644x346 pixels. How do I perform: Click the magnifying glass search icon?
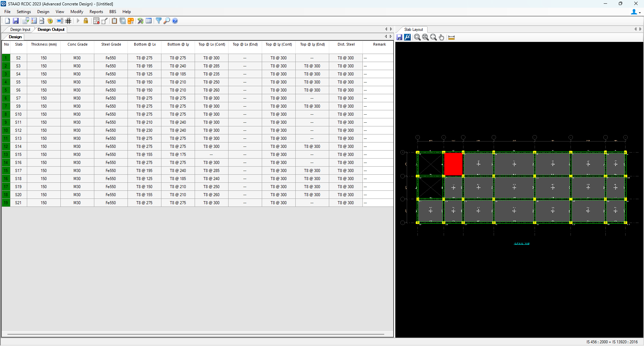(x=167, y=21)
